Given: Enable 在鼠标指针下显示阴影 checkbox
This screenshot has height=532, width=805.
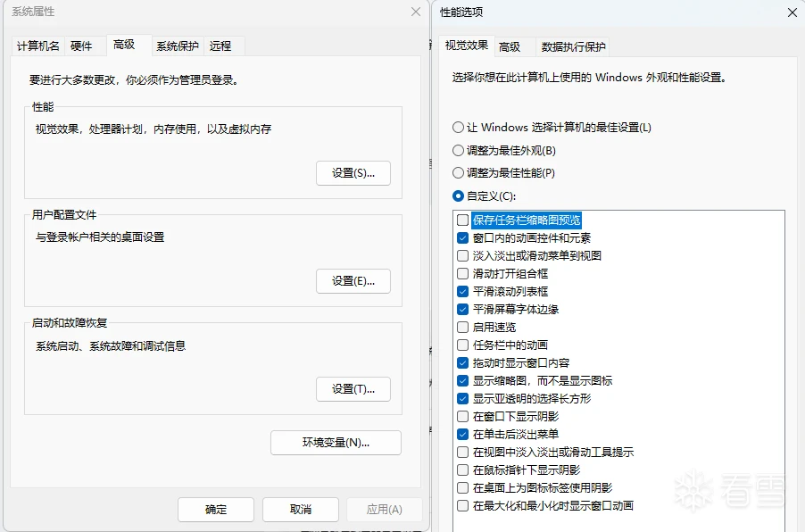Looking at the screenshot, I should [x=462, y=470].
